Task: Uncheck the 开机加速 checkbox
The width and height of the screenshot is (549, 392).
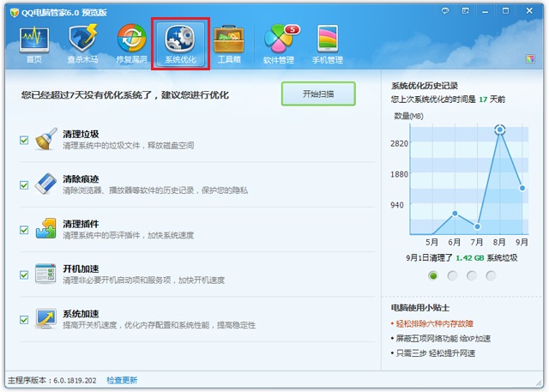Action: pos(24,274)
